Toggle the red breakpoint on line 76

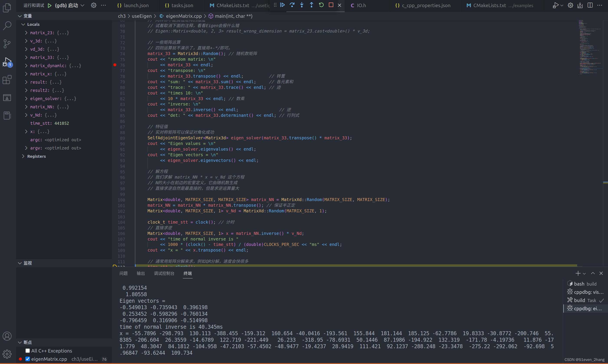[115, 65]
